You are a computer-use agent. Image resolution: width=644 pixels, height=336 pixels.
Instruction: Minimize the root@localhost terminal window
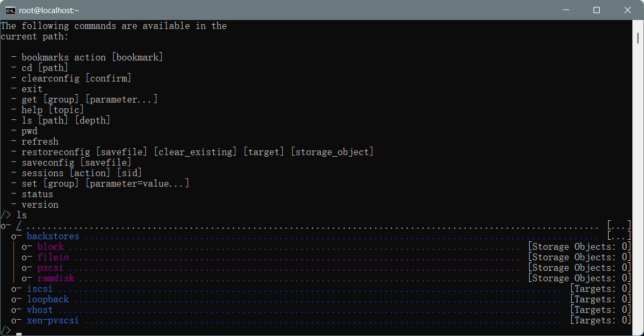(566, 10)
